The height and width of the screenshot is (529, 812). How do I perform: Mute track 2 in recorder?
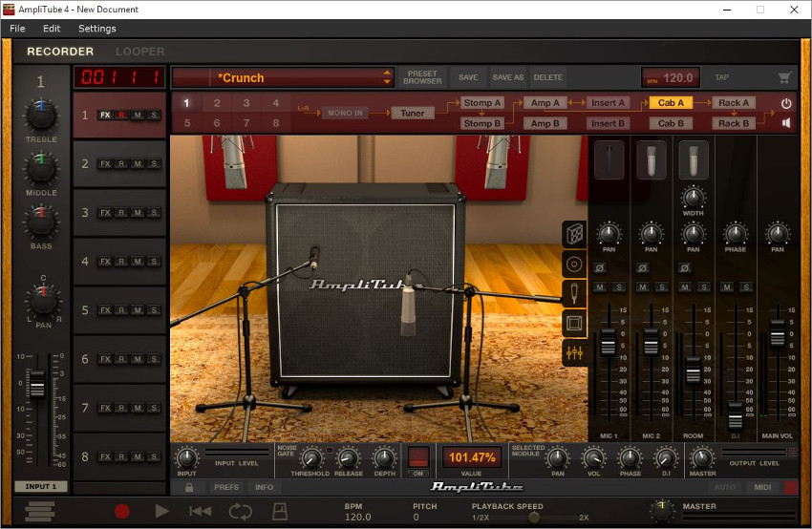138,164
